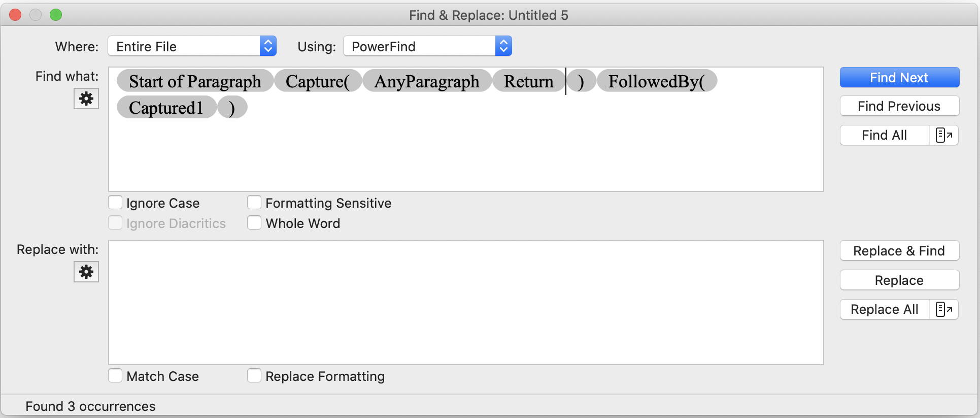This screenshot has width=980, height=418.
Task: Click Replace & Find
Action: click(899, 250)
